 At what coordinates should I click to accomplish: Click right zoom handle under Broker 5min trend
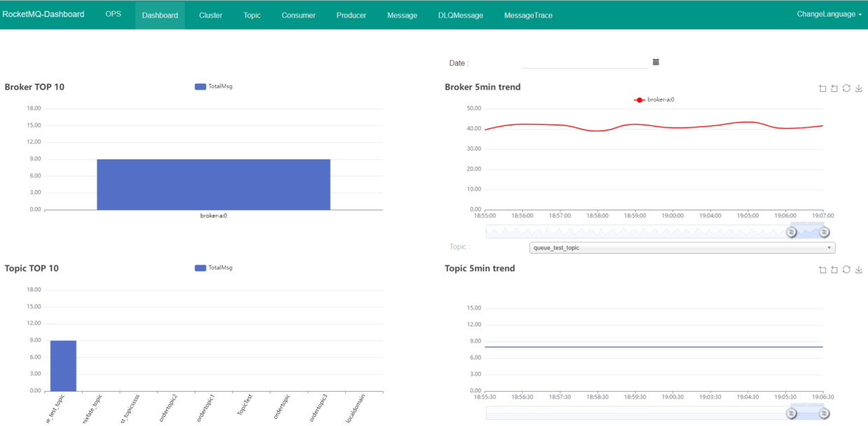[x=825, y=232]
